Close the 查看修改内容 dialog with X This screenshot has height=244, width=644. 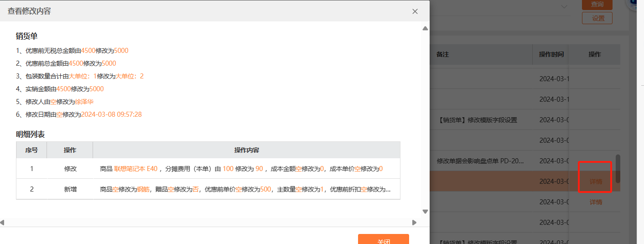(x=415, y=11)
